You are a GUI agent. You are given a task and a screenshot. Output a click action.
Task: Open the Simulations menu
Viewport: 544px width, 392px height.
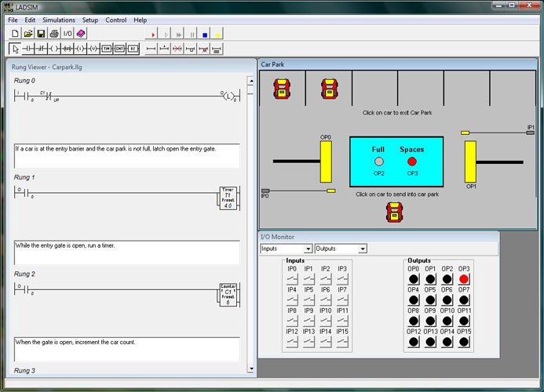click(x=60, y=19)
